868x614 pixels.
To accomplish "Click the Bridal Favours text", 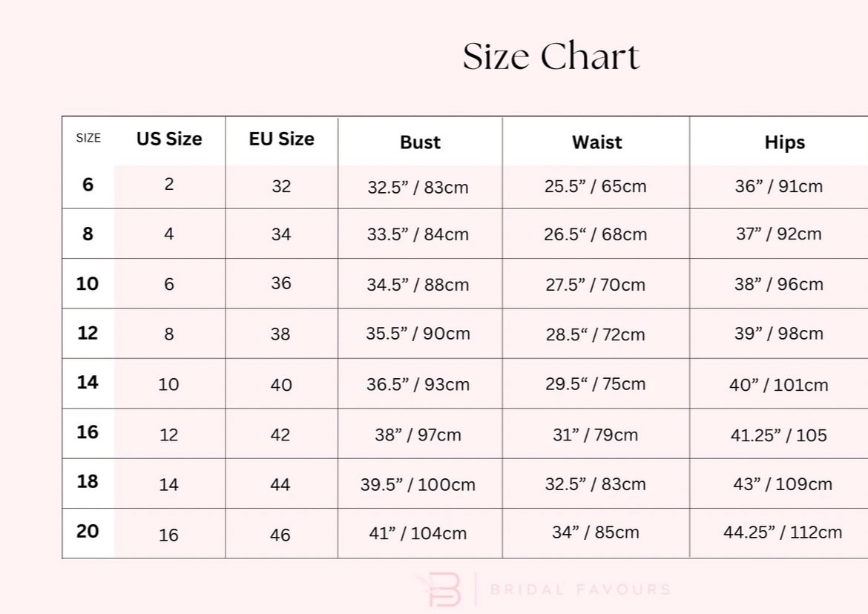I will tap(580, 590).
